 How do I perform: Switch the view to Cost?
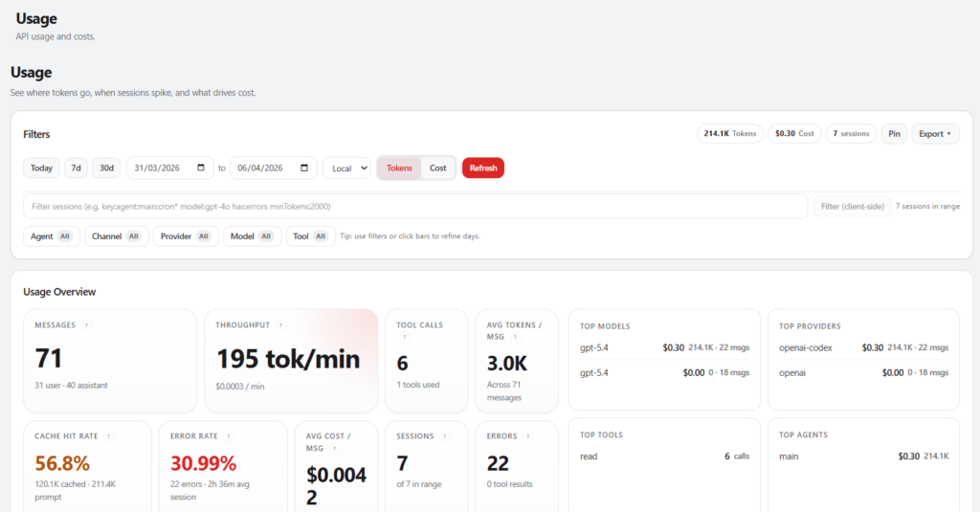click(x=437, y=168)
